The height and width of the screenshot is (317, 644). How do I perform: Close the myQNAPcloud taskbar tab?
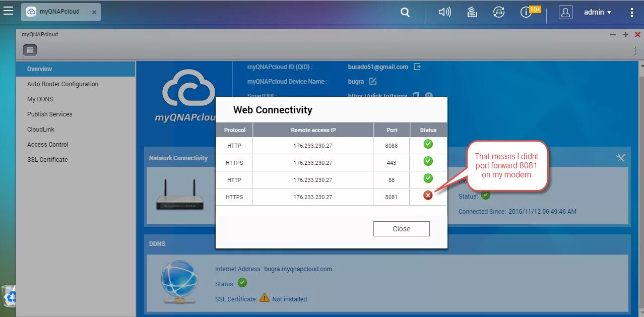(94, 12)
